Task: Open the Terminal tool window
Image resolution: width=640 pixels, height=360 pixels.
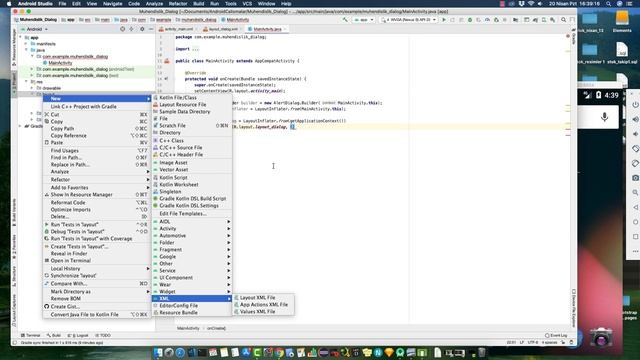Action: (x=31, y=336)
